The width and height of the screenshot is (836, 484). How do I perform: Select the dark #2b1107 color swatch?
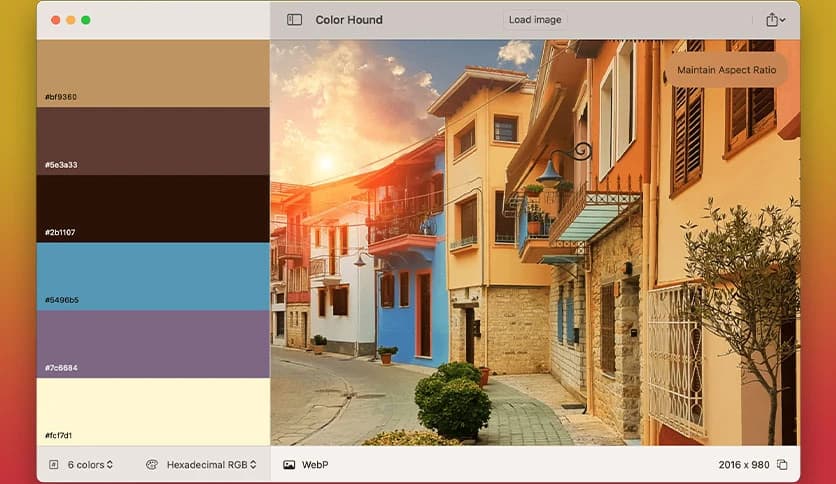pyautogui.click(x=153, y=209)
